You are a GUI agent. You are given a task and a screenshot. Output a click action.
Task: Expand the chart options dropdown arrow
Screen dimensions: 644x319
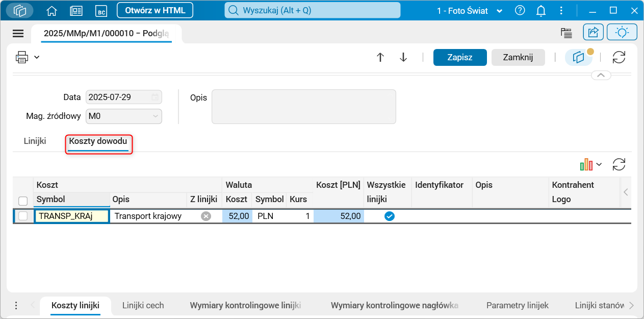click(x=599, y=164)
